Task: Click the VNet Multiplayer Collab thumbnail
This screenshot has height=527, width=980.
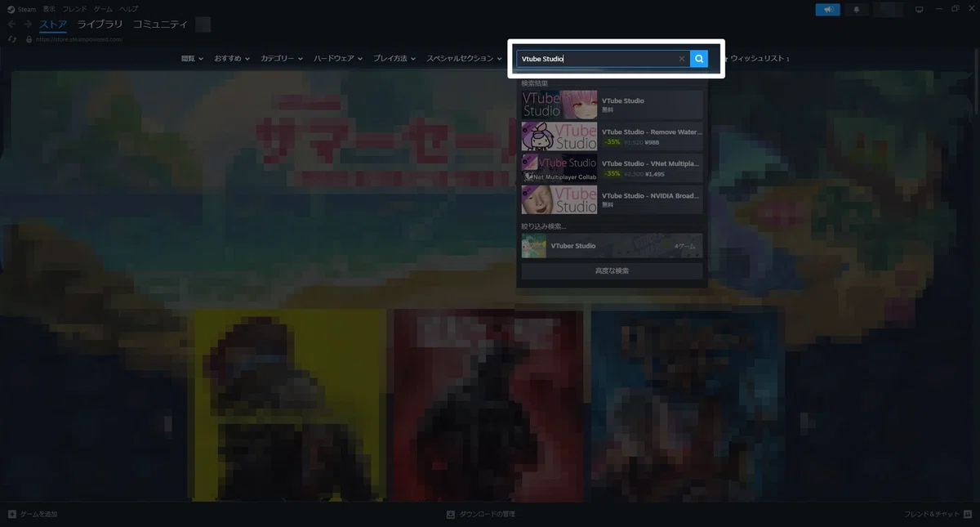Action: (x=559, y=167)
